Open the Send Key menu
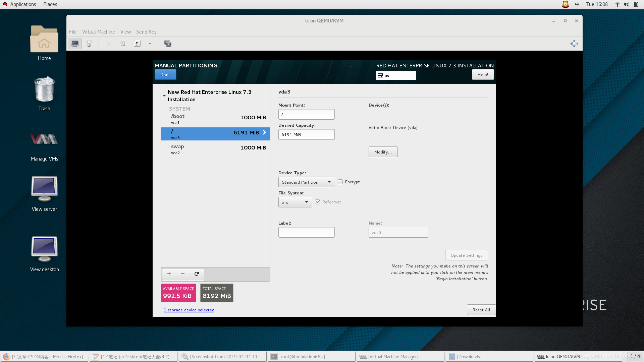Screen dimensions: 644x362 146,32
